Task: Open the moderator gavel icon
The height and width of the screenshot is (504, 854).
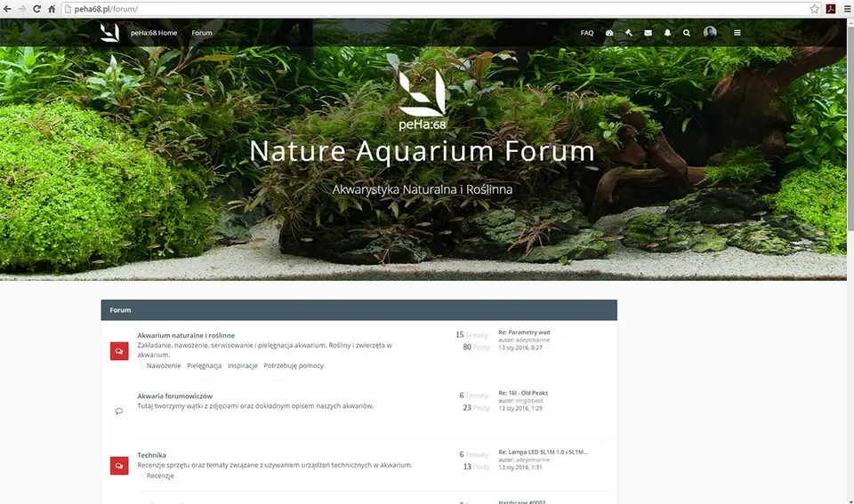Action: [629, 33]
